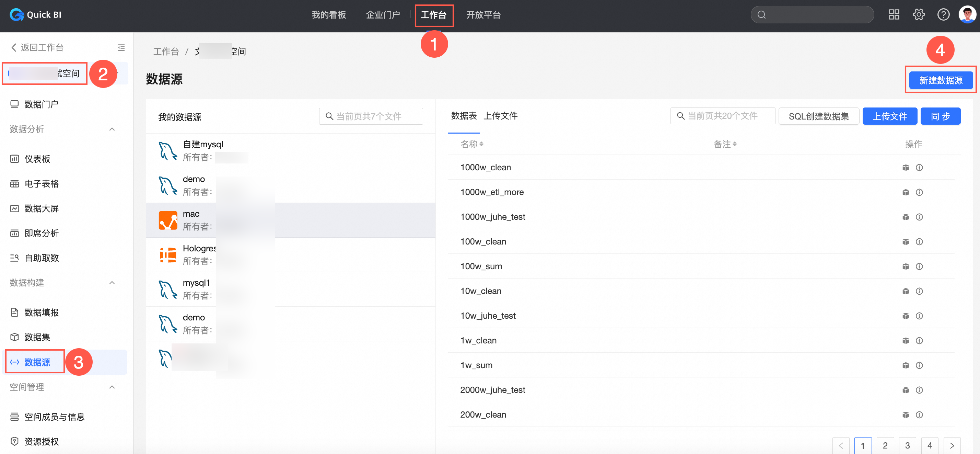This screenshot has height=454, width=980.
Task: View info icon for 200w_clean
Action: pyautogui.click(x=919, y=415)
